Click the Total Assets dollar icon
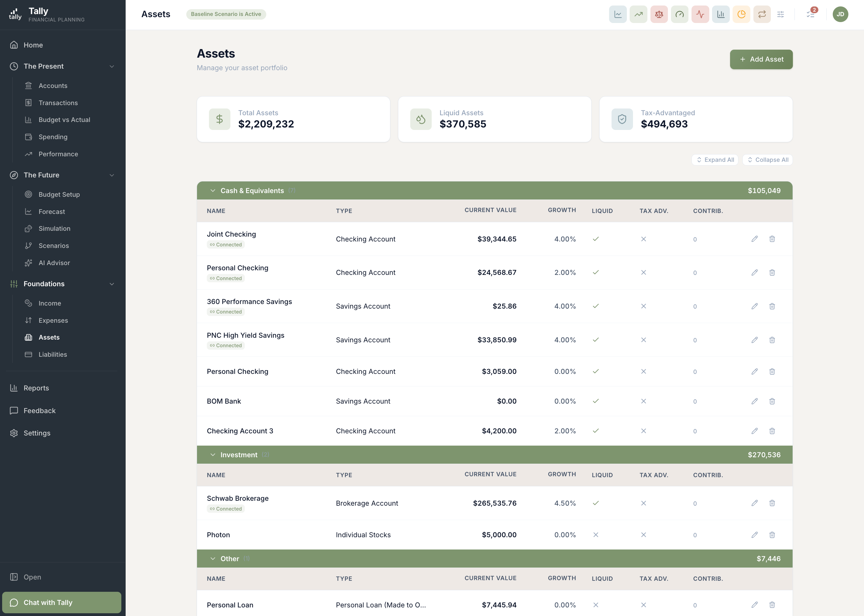 click(x=219, y=119)
